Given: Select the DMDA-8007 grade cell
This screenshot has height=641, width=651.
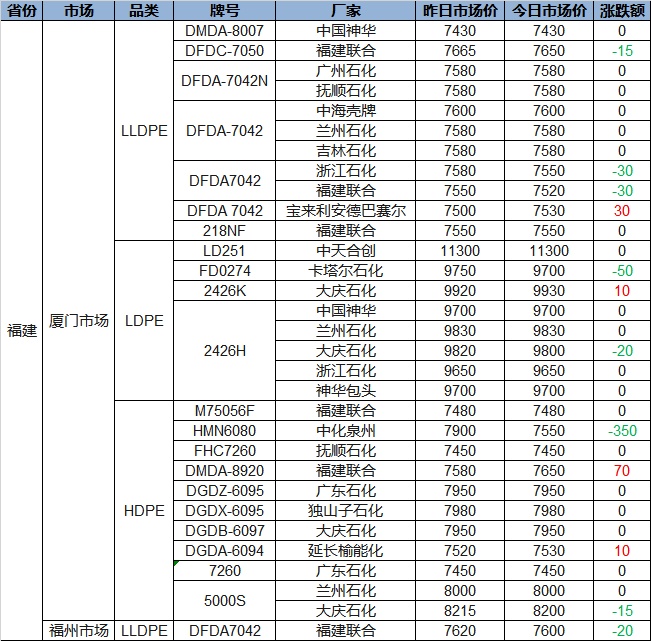Looking at the screenshot, I should tap(225, 31).
